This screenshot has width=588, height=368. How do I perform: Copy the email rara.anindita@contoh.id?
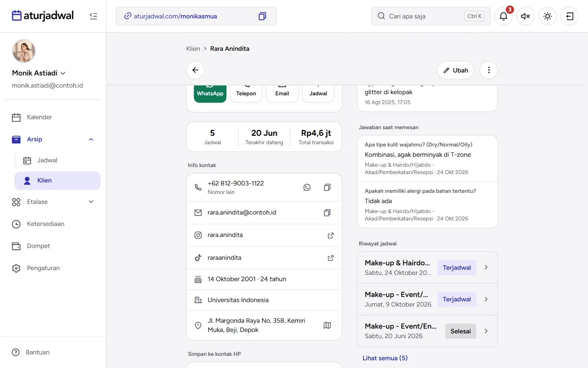(x=327, y=213)
